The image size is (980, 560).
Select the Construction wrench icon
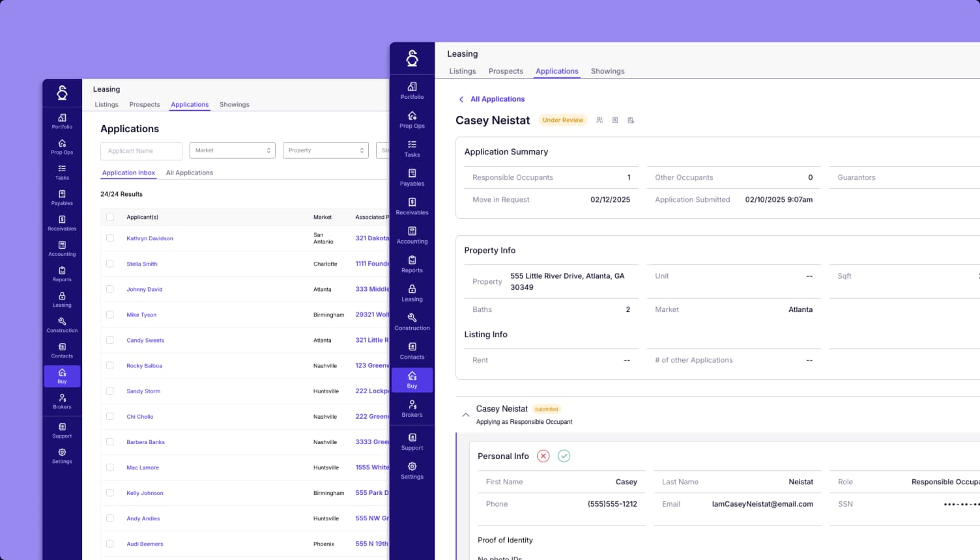(x=412, y=322)
